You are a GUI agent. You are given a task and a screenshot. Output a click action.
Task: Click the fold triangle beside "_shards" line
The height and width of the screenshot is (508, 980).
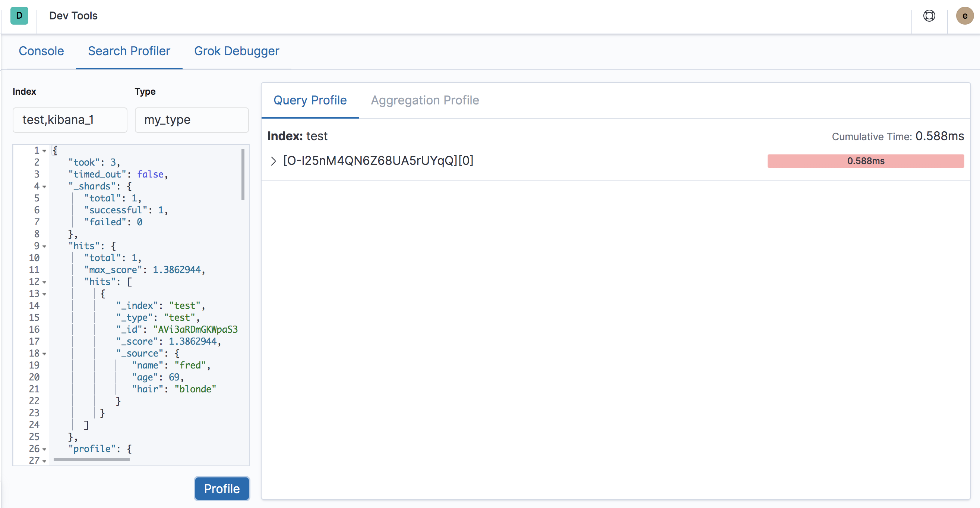(x=44, y=187)
